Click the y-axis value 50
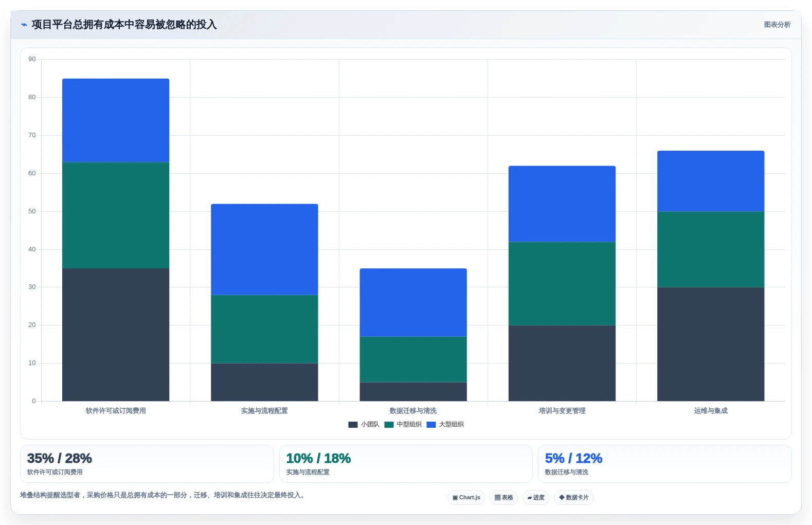The image size is (812, 525). 32,211
